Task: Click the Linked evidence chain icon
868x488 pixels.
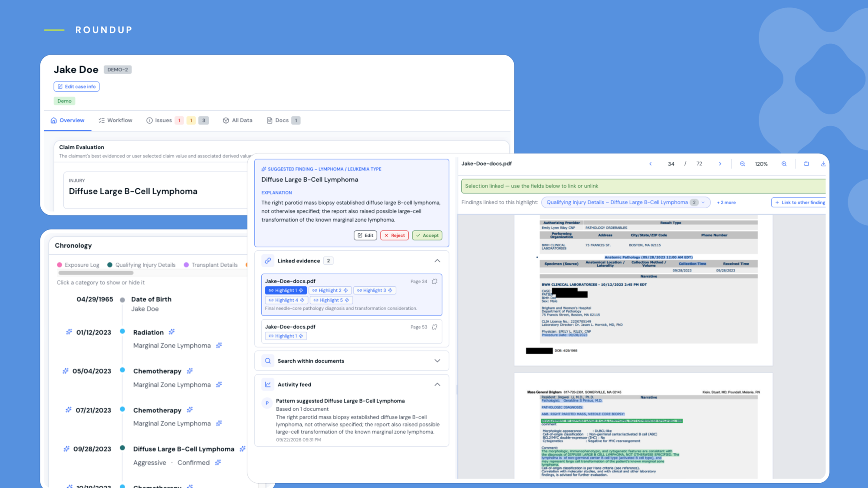Action: point(268,261)
